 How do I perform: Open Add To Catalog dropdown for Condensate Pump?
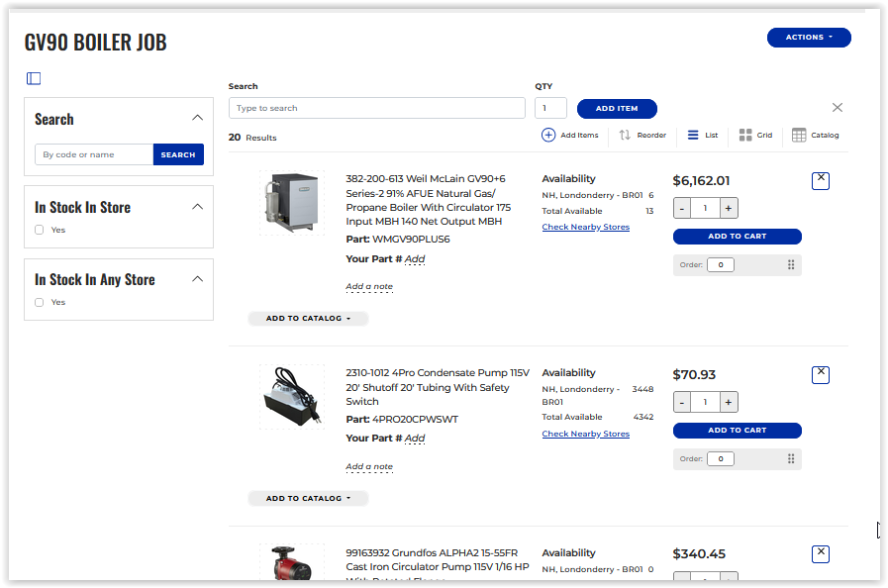pos(308,499)
